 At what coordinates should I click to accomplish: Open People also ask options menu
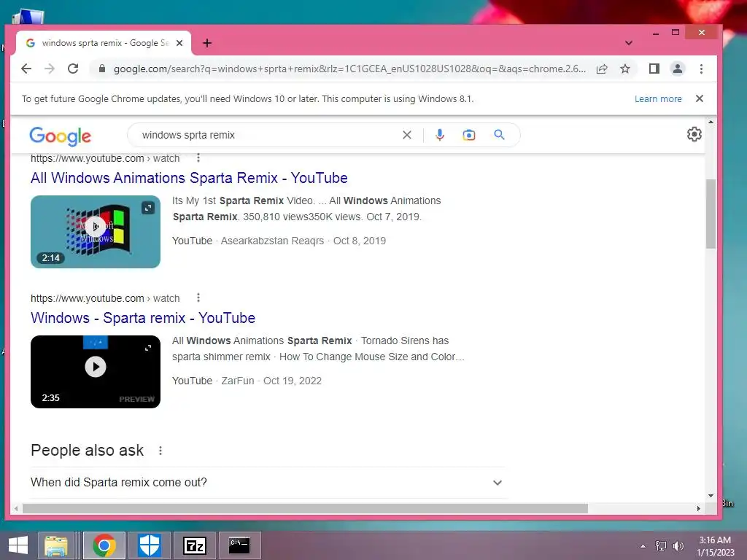tap(160, 451)
